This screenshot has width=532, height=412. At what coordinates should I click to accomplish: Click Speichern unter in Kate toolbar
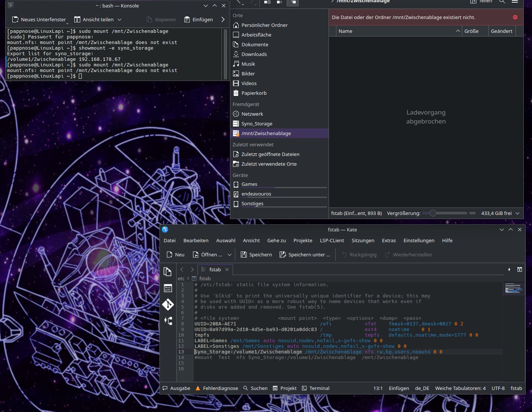[305, 255]
